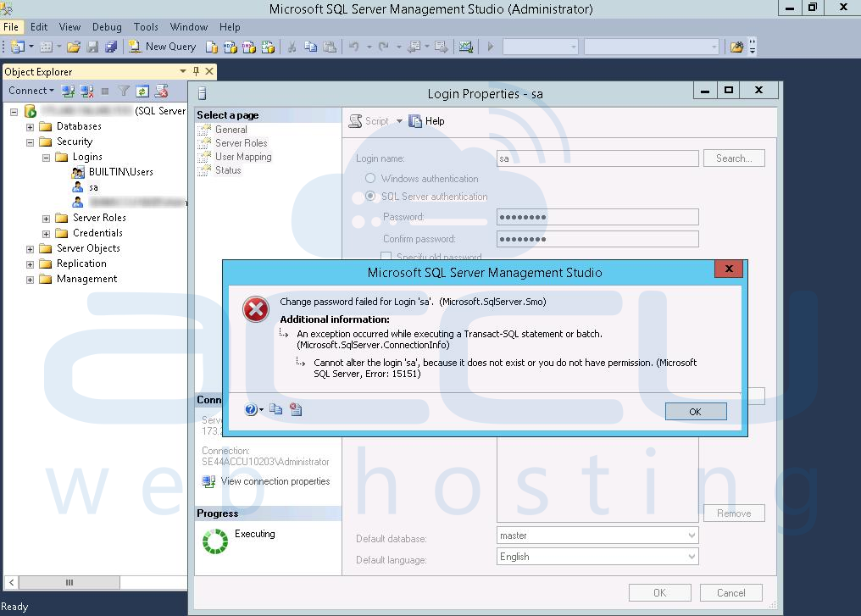This screenshot has width=861, height=616.
Task: Collapse the Logins folder node
Action: point(46,158)
